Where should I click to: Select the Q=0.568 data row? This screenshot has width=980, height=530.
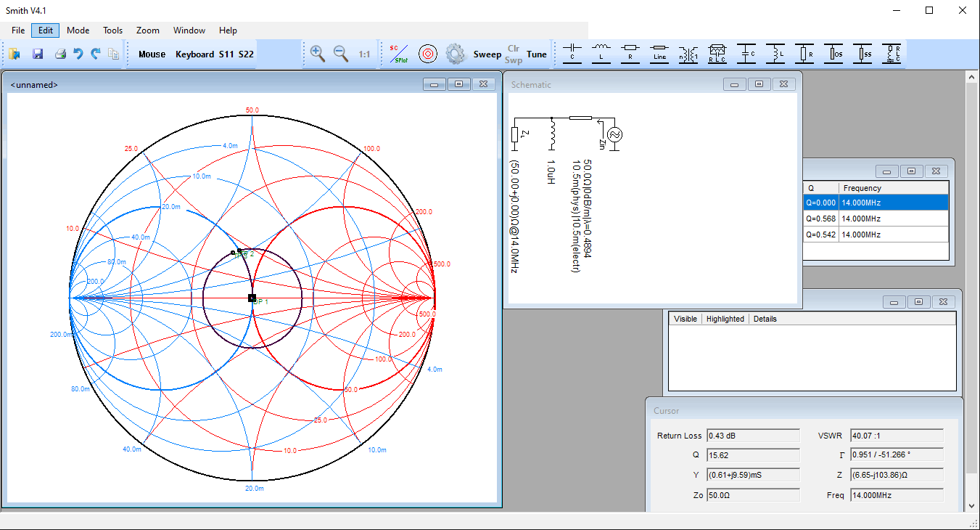point(876,219)
